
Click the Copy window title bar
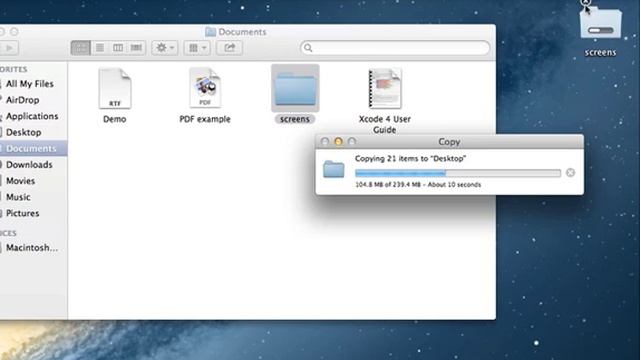point(449,142)
